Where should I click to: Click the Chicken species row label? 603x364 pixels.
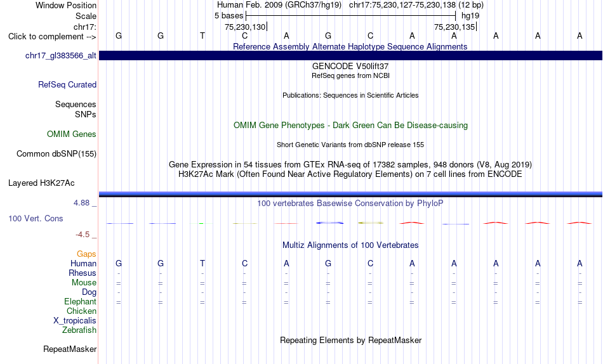pyautogui.click(x=81, y=311)
